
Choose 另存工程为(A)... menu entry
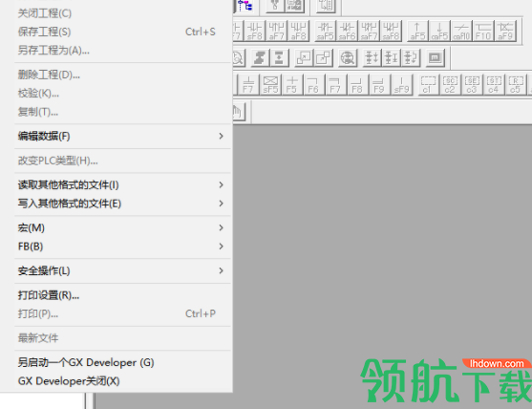coord(122,51)
